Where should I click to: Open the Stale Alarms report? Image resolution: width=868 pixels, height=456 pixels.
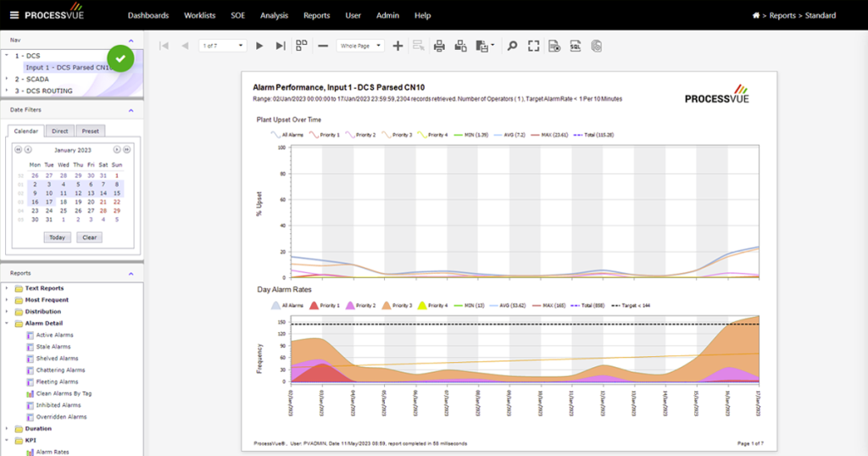pyautogui.click(x=53, y=347)
